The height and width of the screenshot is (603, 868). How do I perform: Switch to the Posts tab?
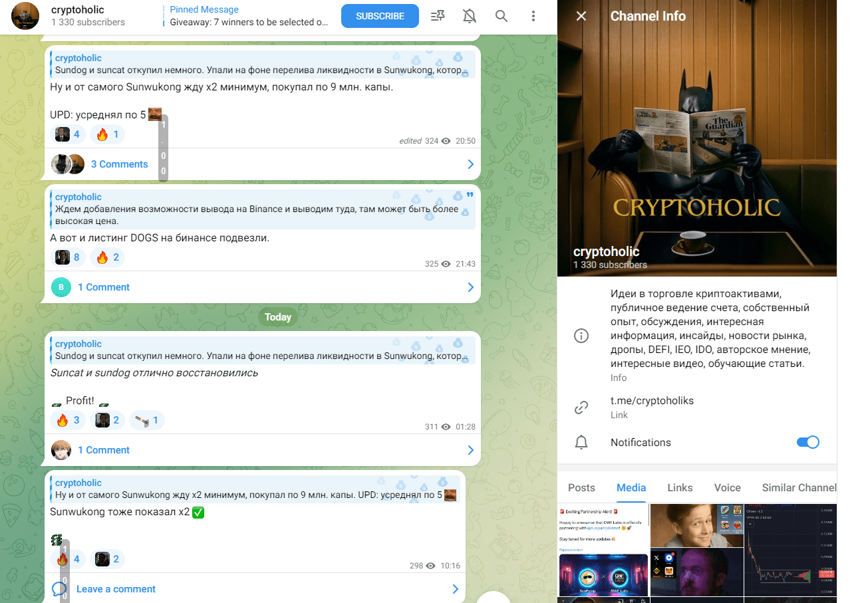click(581, 487)
